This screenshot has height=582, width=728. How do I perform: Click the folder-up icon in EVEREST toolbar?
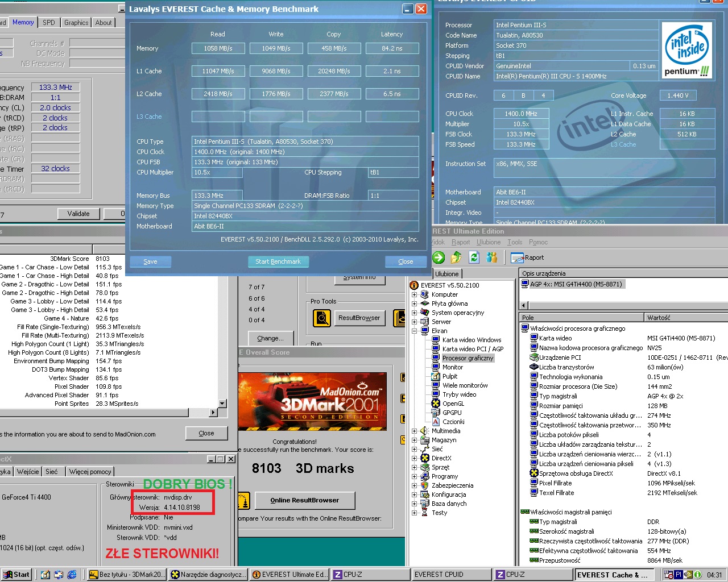[456, 257]
